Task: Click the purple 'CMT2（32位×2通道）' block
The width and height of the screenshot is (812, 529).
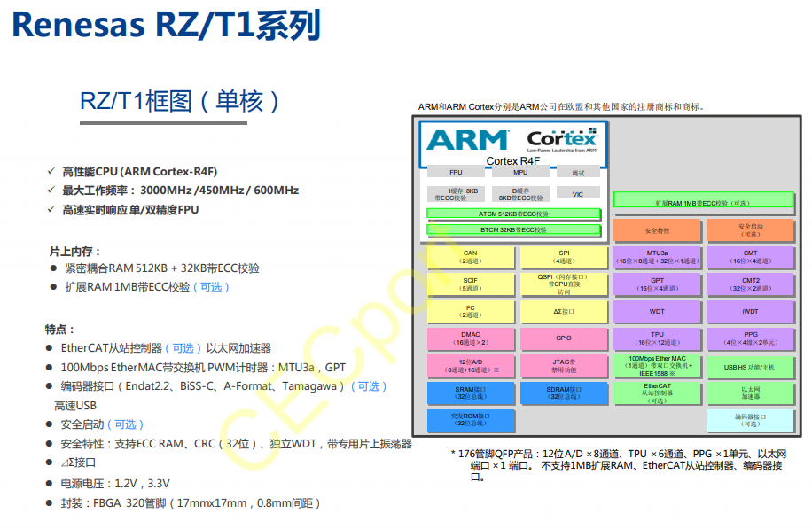Action: point(750,284)
